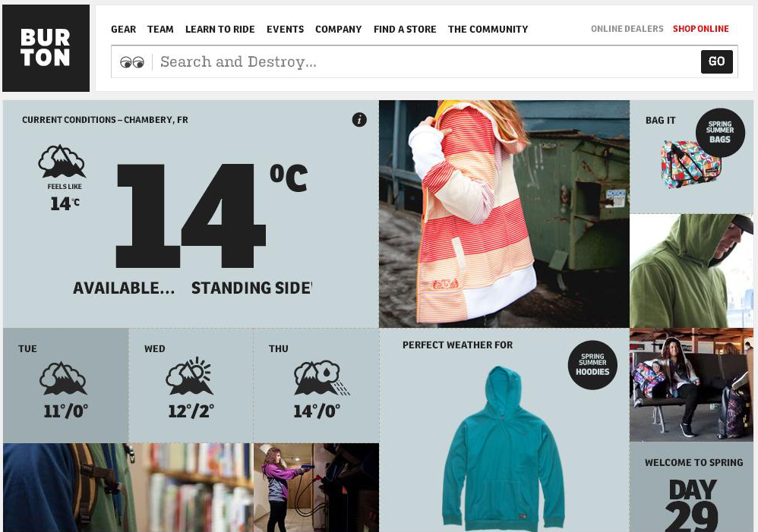The width and height of the screenshot is (758, 532).
Task: Click the Spring Summer Bags badge
Action: coord(720,132)
